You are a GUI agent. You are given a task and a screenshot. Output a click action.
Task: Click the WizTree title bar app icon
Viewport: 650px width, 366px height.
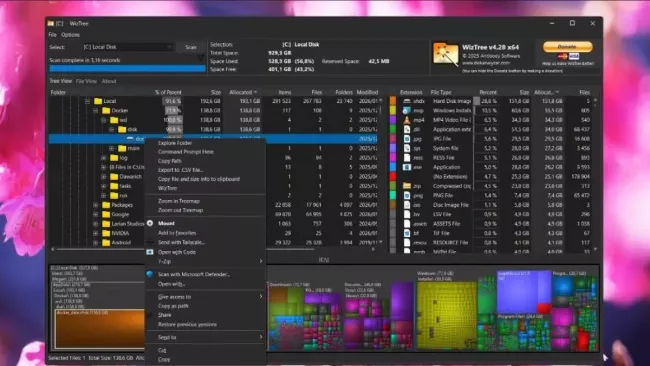pyautogui.click(x=51, y=23)
